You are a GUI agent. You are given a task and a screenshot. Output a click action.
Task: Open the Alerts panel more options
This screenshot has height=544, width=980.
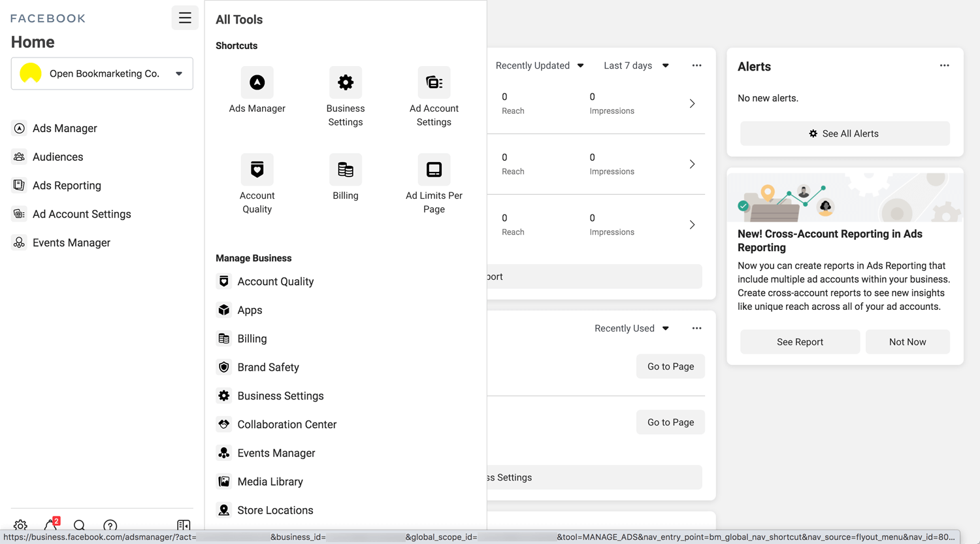click(x=945, y=65)
